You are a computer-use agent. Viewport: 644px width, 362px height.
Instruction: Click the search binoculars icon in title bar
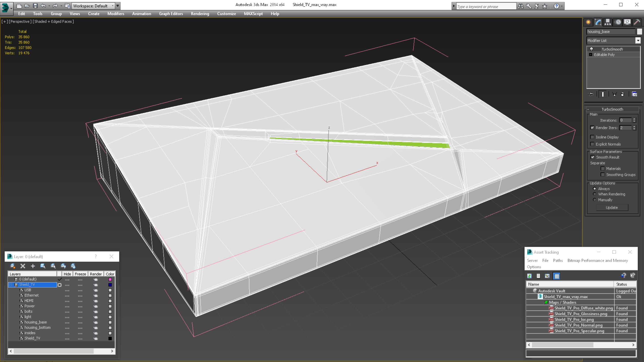[x=521, y=6]
